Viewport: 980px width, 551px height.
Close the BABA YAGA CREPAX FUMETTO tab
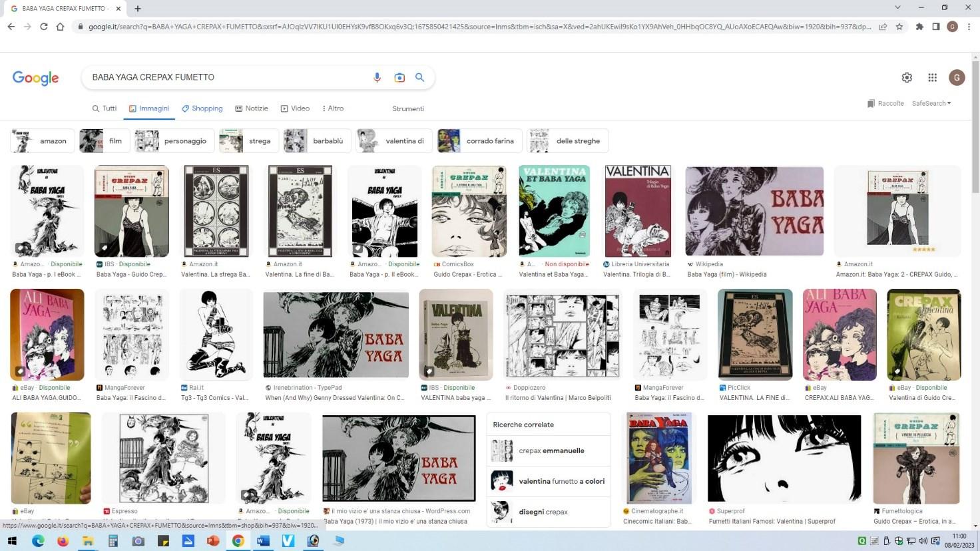(x=119, y=9)
